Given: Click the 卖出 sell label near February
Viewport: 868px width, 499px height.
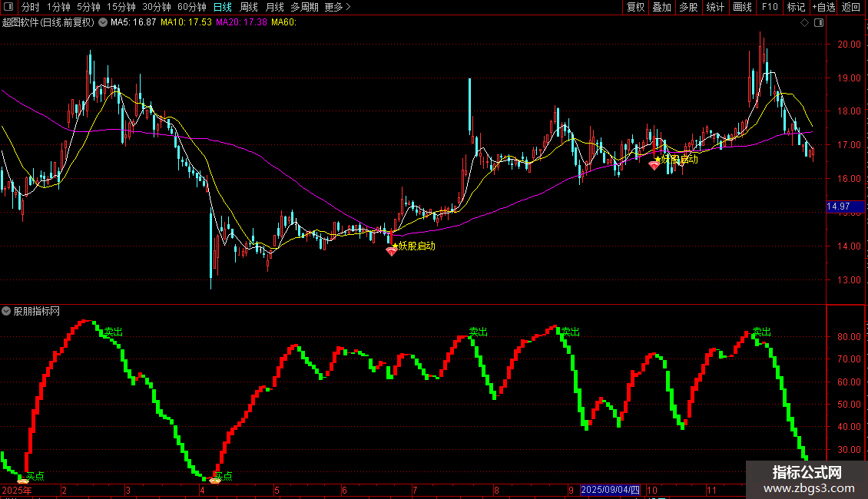Looking at the screenshot, I should [114, 332].
